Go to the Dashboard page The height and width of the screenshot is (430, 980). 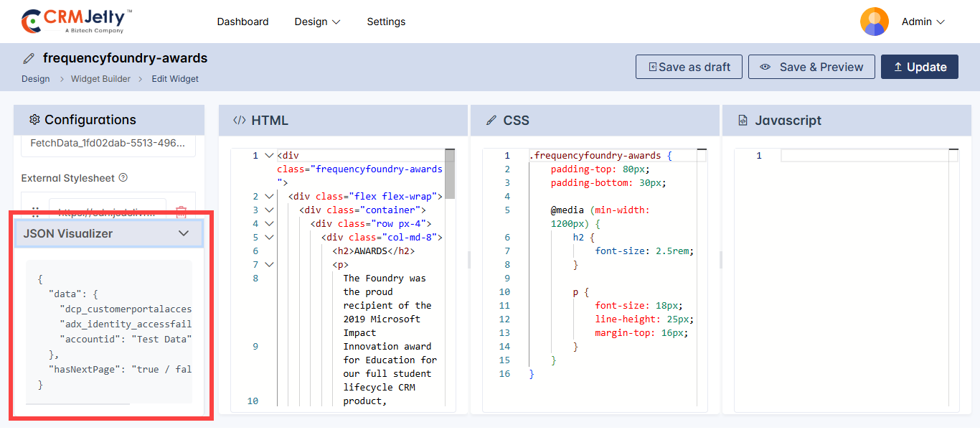pyautogui.click(x=242, y=22)
